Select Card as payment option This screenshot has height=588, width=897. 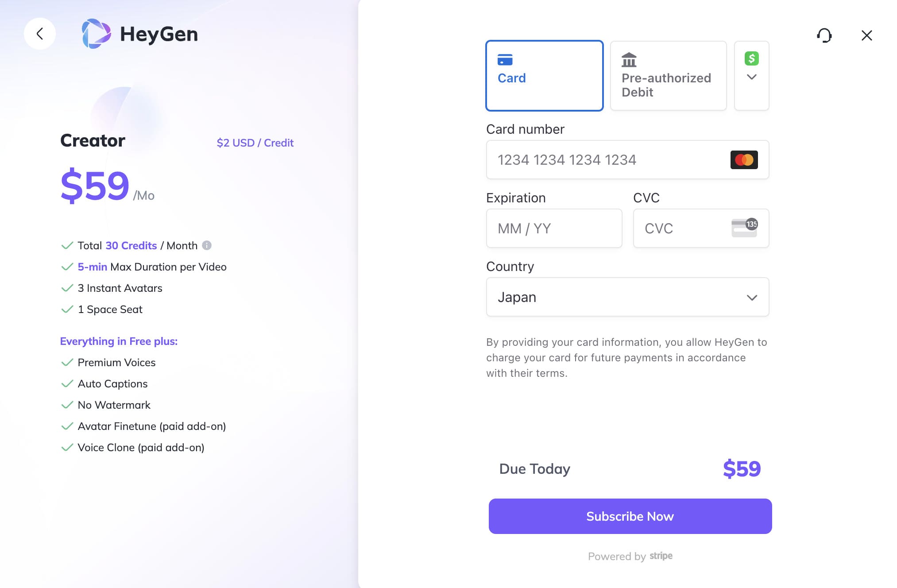(x=544, y=76)
